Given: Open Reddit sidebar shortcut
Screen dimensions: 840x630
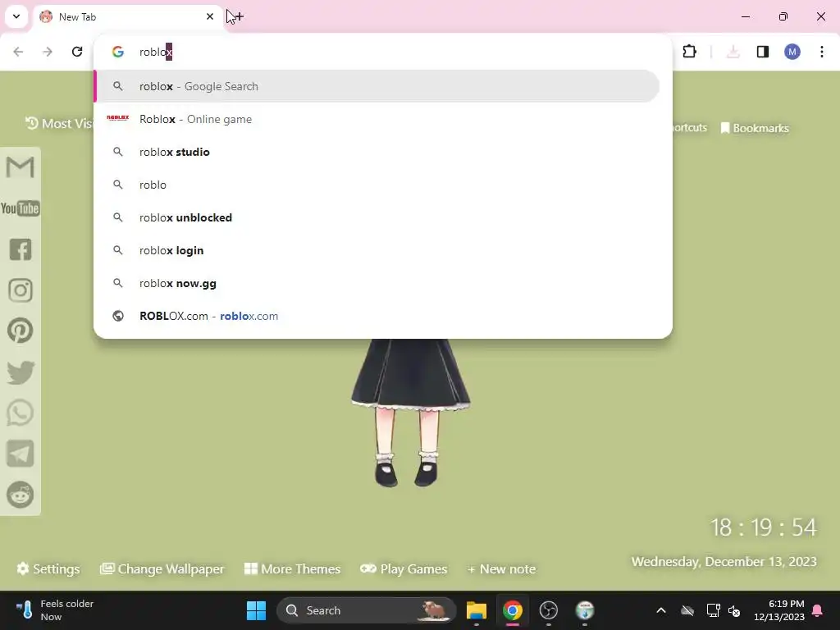Looking at the screenshot, I should (21, 495).
